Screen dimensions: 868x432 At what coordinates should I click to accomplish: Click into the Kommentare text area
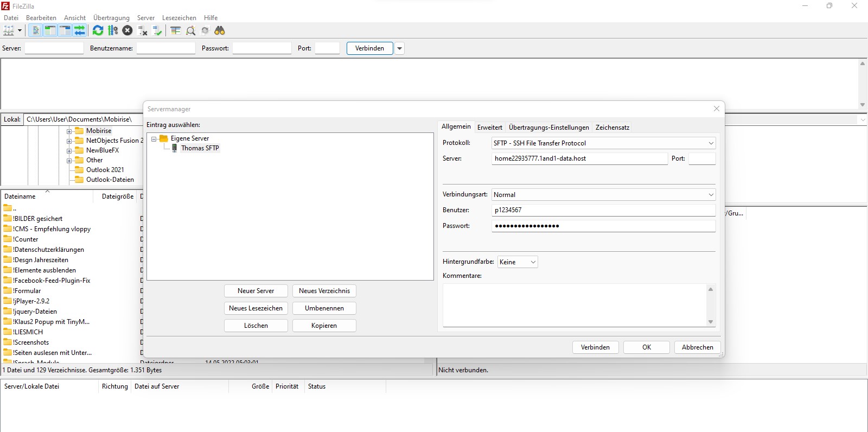pyautogui.click(x=575, y=305)
